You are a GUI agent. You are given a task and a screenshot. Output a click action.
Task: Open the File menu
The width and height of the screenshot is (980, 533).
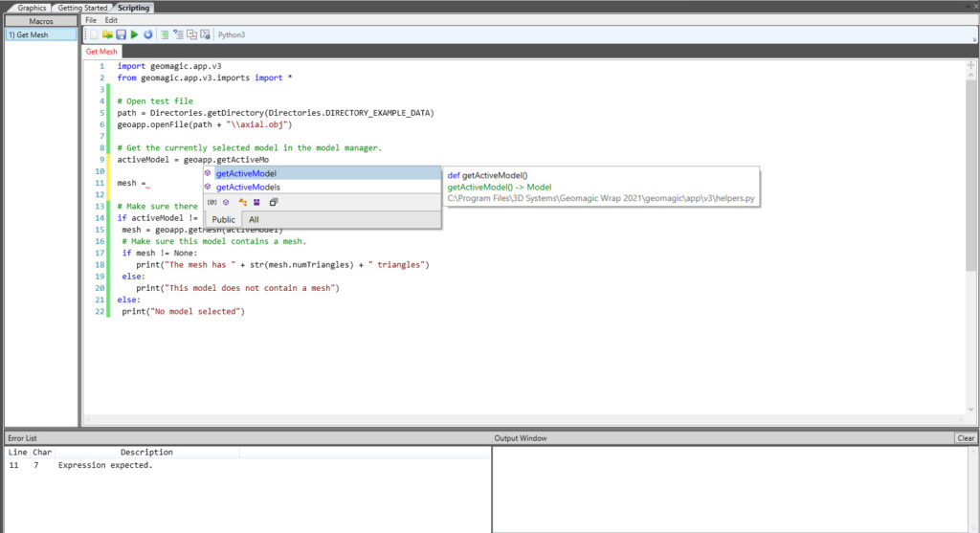(91, 20)
